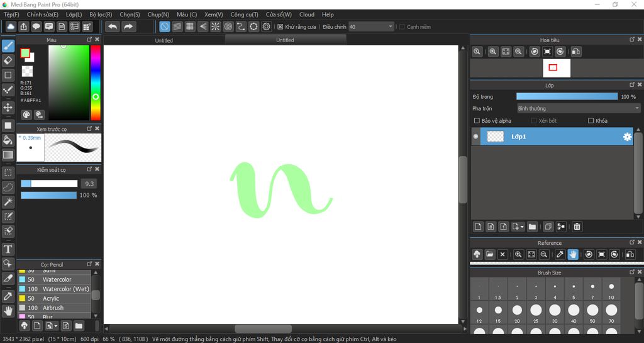Image resolution: width=644 pixels, height=343 pixels.
Task: Undock the Brush Size panel
Action: (632, 272)
